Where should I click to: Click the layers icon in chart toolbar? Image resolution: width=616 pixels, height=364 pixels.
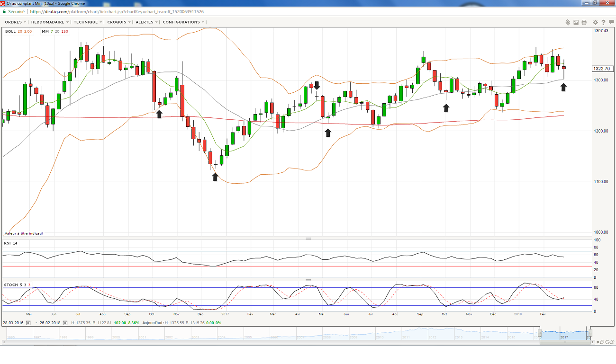pos(567,22)
